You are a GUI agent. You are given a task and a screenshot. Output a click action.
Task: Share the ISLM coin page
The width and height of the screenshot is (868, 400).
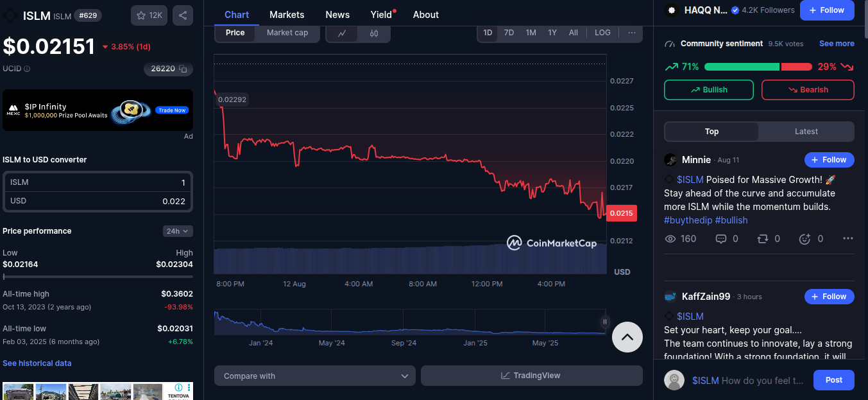[x=182, y=15]
